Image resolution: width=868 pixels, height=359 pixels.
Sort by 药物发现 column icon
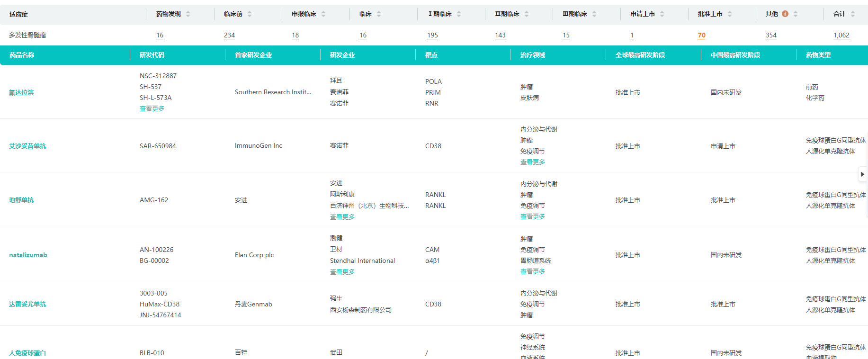click(188, 14)
